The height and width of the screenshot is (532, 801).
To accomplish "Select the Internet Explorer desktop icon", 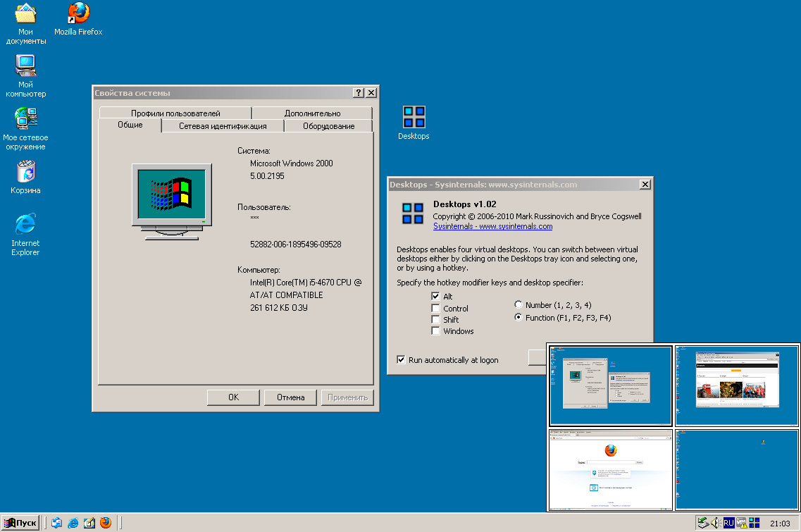I will coord(25,225).
